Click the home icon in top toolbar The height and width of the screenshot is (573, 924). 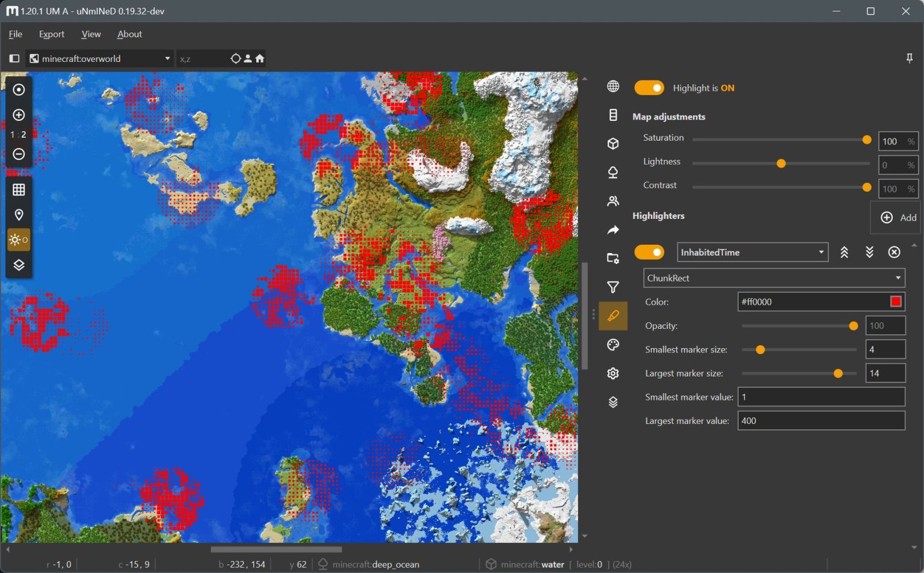[x=259, y=58]
